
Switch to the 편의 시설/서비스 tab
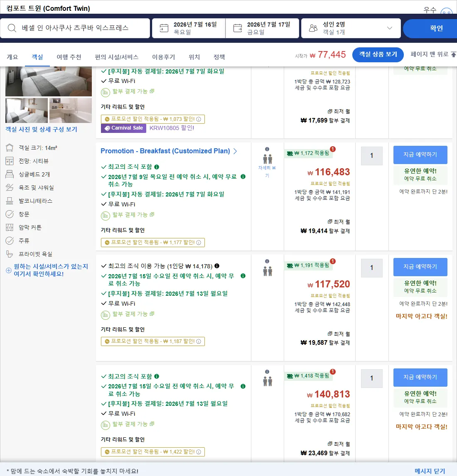coord(117,57)
